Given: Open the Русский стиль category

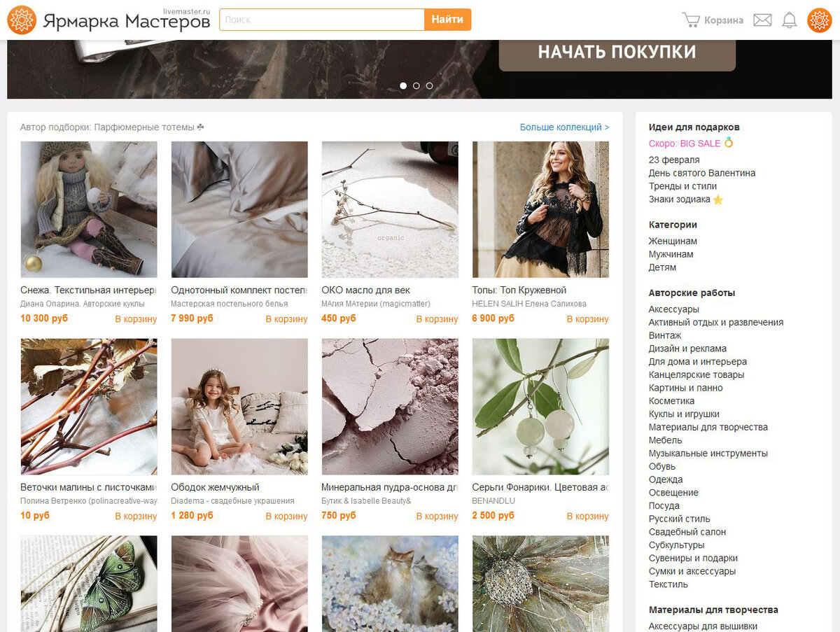Looking at the screenshot, I should tap(680, 519).
